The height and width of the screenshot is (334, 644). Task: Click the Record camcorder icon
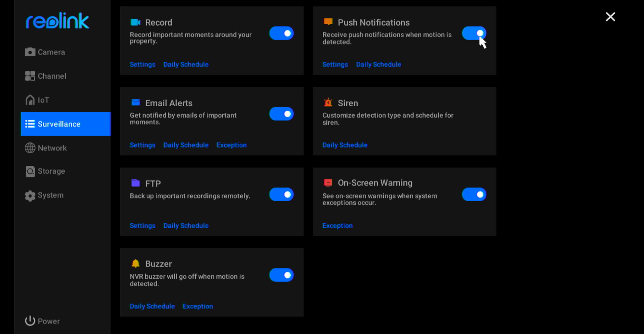[135, 22]
